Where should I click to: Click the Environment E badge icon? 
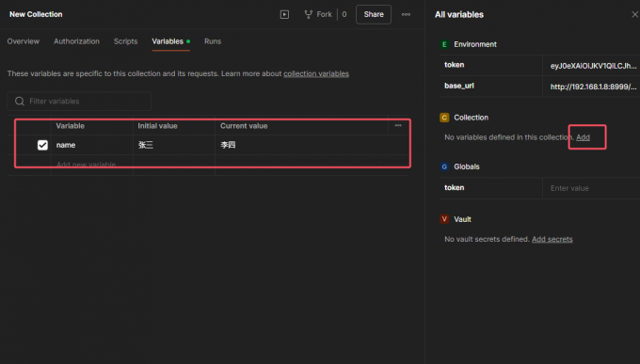(444, 44)
